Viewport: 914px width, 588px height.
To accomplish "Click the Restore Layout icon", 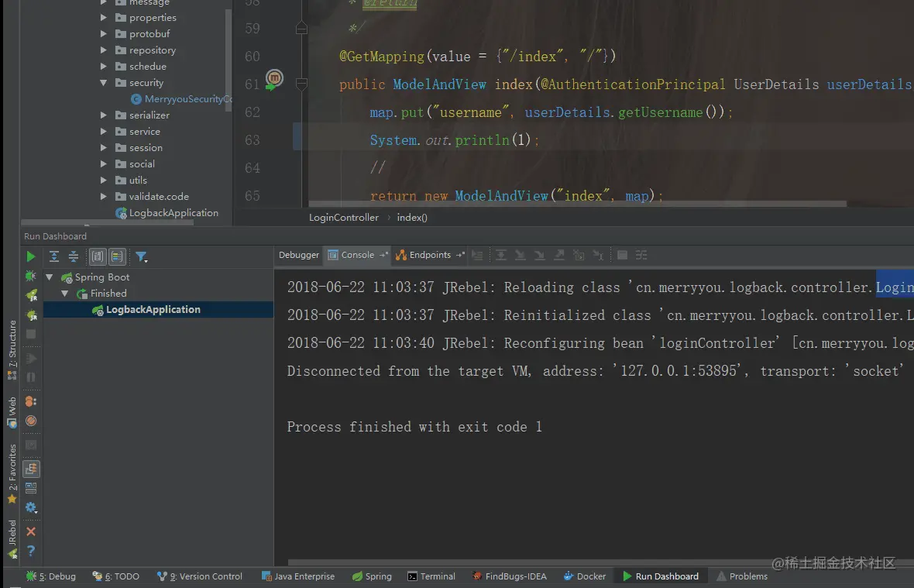I will (x=31, y=488).
